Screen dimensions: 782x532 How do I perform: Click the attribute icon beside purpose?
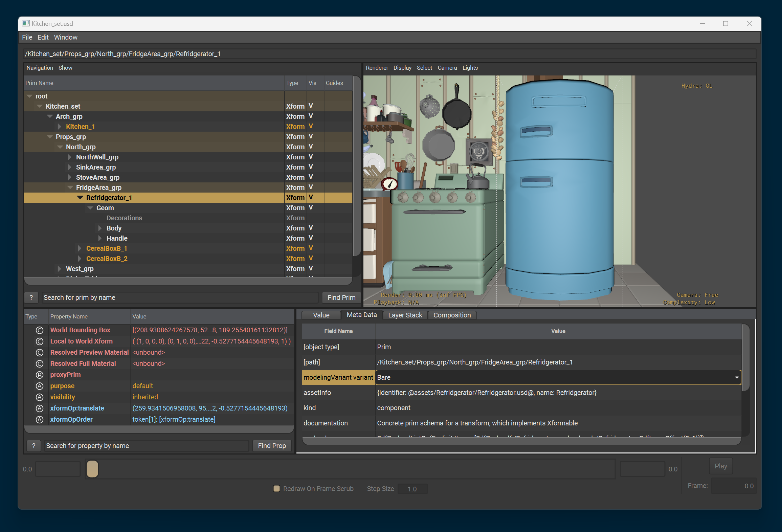point(40,386)
